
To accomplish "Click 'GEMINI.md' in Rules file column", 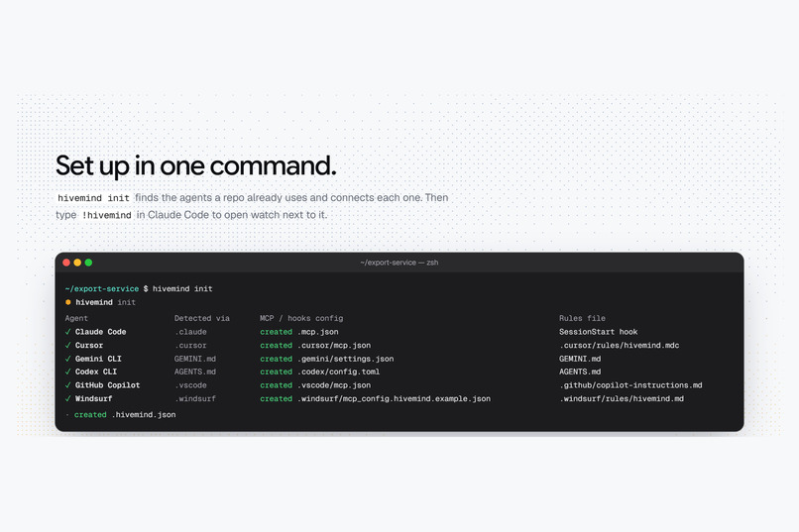I will (580, 359).
